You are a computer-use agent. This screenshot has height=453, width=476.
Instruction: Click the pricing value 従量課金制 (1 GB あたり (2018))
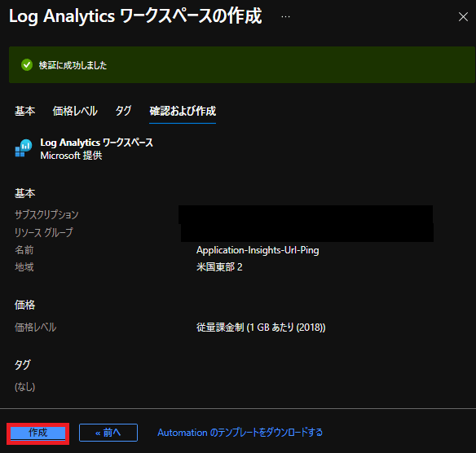coord(261,328)
